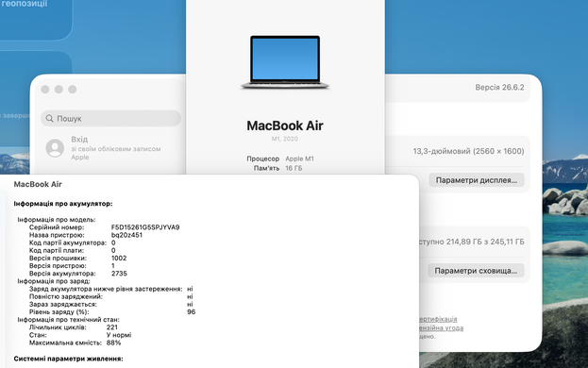Open Параметри сховища… storage settings
The height and width of the screenshot is (368, 588).
coord(476,271)
